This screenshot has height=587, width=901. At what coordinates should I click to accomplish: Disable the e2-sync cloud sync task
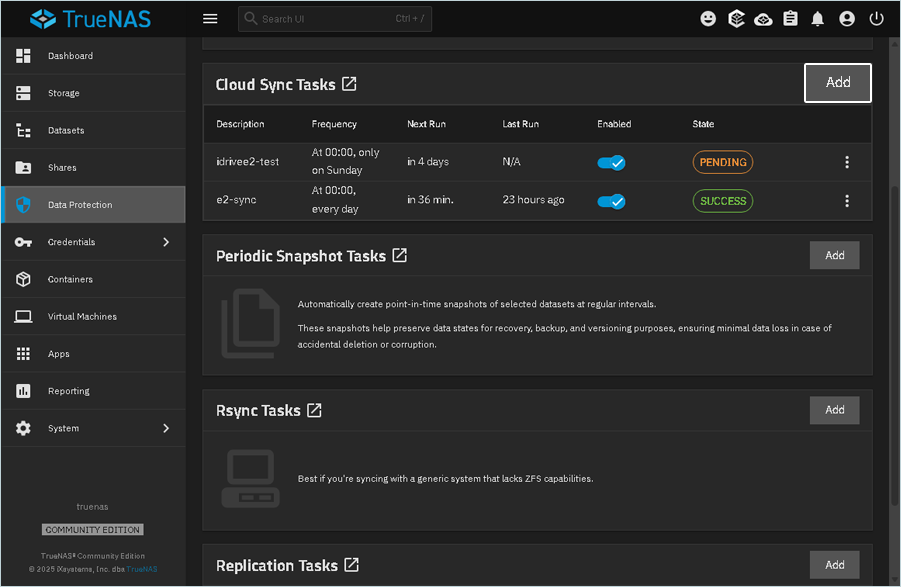coord(611,201)
